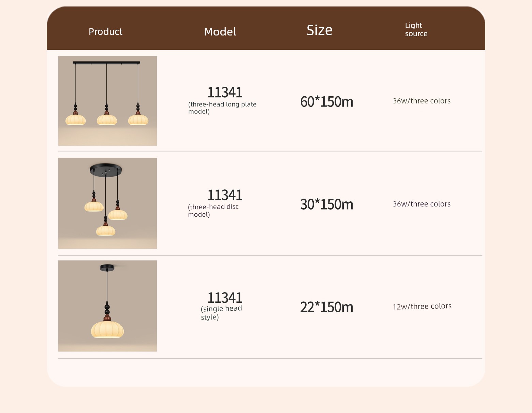Click model number 11341 in third row

pos(225,298)
